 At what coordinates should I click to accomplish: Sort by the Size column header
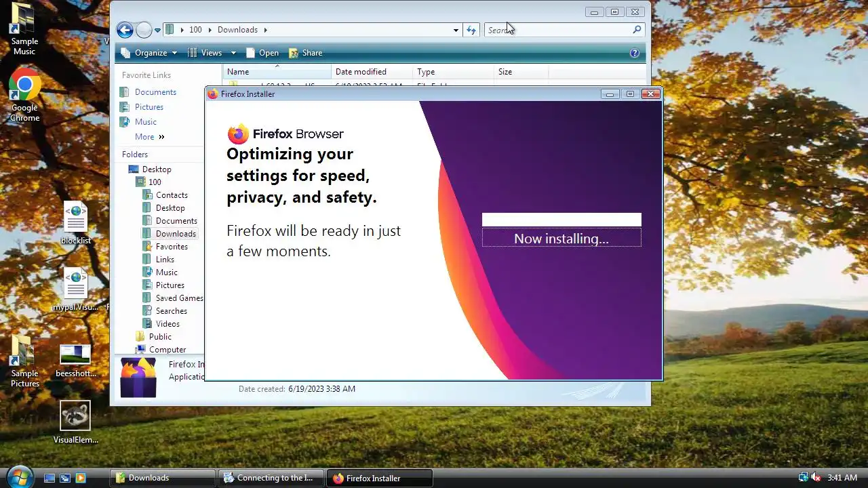tap(521, 72)
